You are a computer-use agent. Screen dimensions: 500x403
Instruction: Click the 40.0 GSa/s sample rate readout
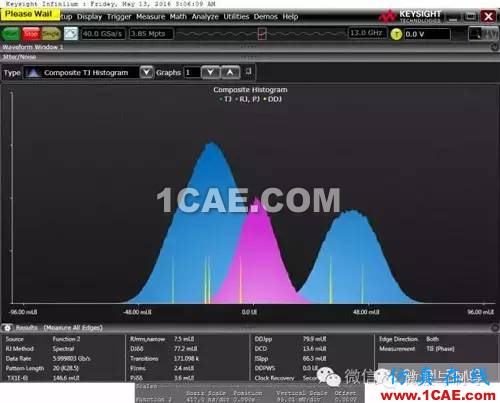click(103, 34)
